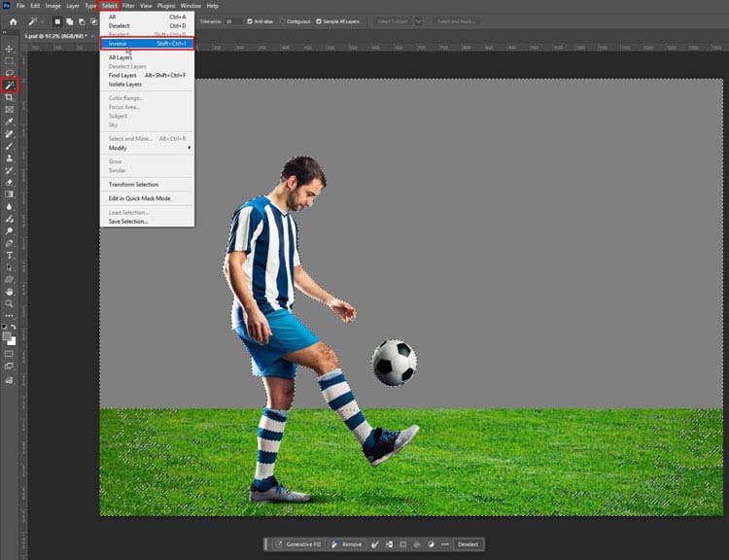Image resolution: width=729 pixels, height=560 pixels.
Task: Click the Generative Fill button
Action: tap(300, 544)
